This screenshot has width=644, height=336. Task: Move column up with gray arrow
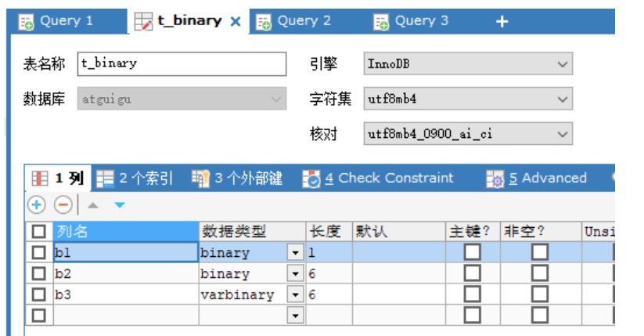92,205
